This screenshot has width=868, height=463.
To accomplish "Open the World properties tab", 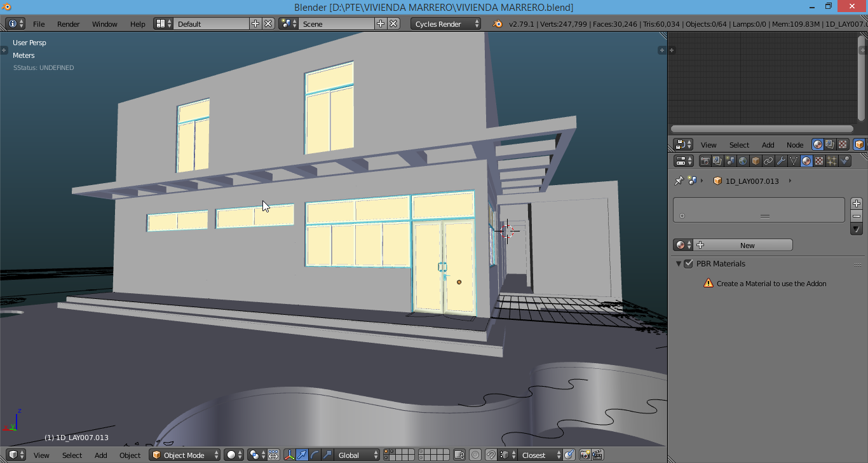I will pyautogui.click(x=743, y=162).
